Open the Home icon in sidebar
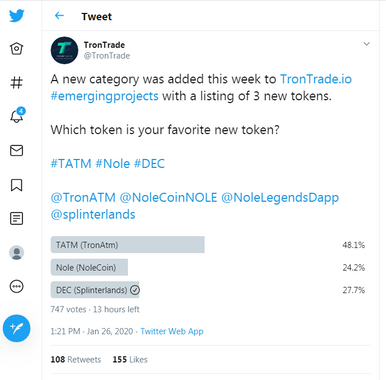 16,49
